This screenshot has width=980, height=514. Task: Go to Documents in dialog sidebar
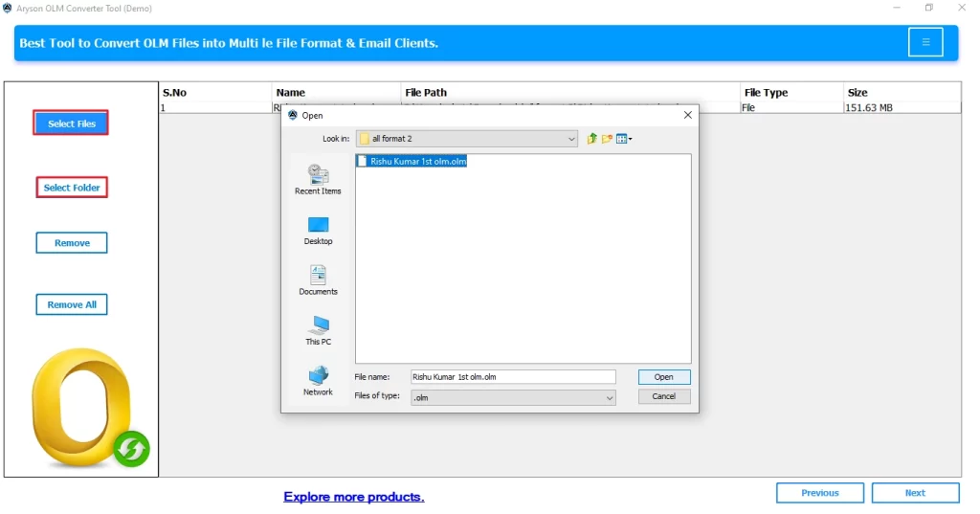[318, 280]
